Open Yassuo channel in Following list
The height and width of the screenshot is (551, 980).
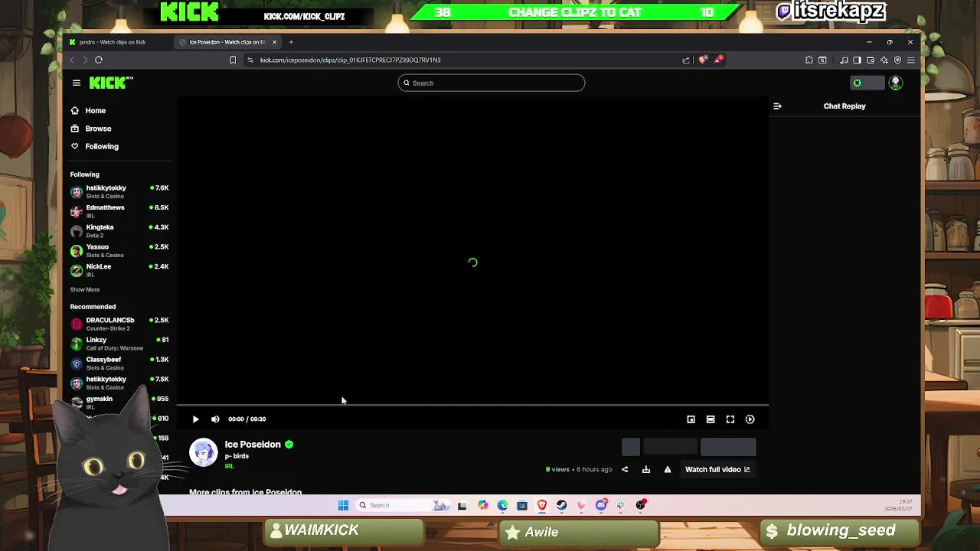click(119, 251)
